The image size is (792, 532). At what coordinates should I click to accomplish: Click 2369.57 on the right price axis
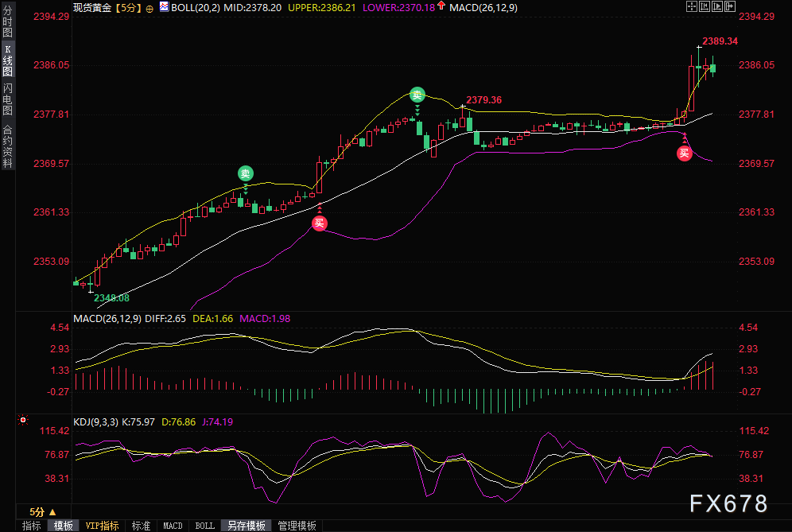[756, 164]
